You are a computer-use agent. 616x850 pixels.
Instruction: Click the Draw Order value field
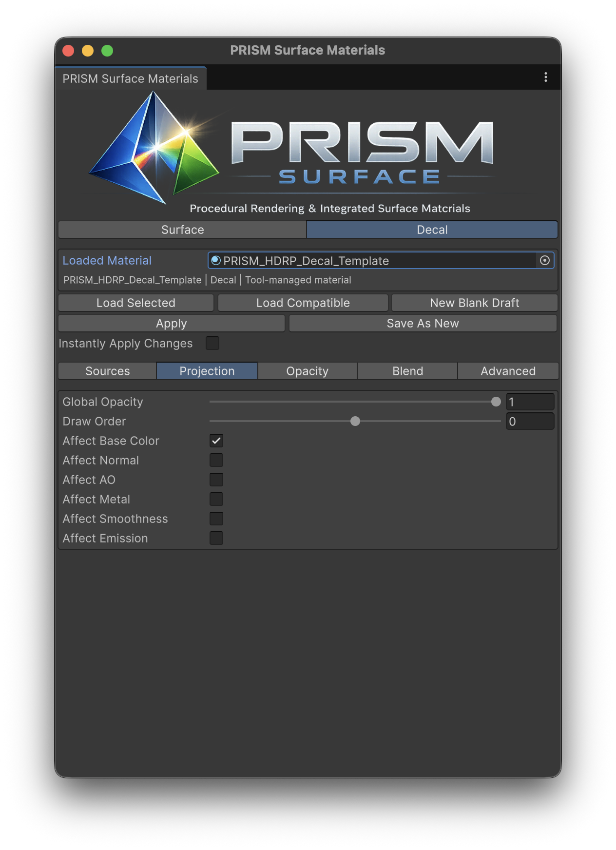pyautogui.click(x=530, y=422)
